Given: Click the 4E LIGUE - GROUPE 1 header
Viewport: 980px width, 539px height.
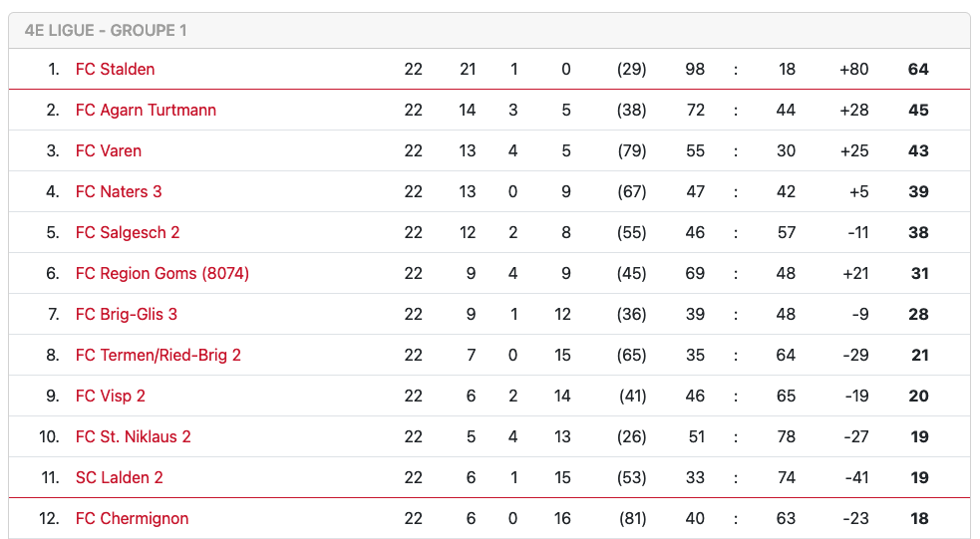Looking at the screenshot, I should coord(106,30).
